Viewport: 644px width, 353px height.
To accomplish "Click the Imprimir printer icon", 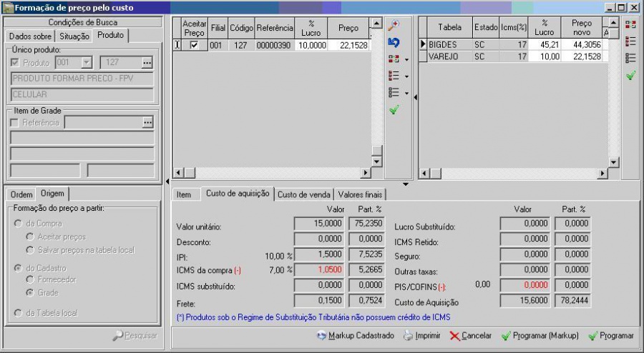I will coord(408,335).
